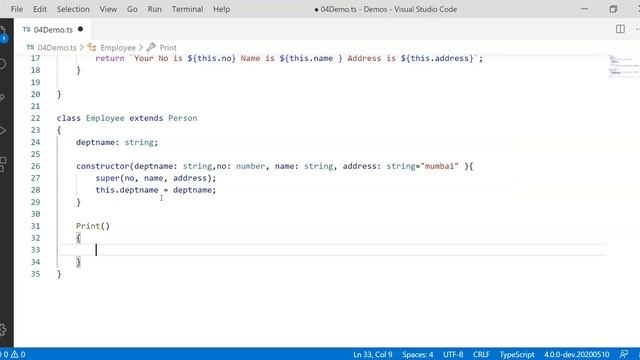This screenshot has height=360, width=640.
Task: Select language mode TypeScript
Action: pos(517,354)
